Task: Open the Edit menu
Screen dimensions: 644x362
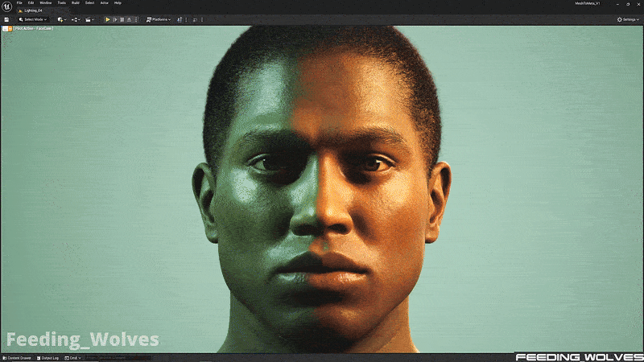Action: (31, 3)
